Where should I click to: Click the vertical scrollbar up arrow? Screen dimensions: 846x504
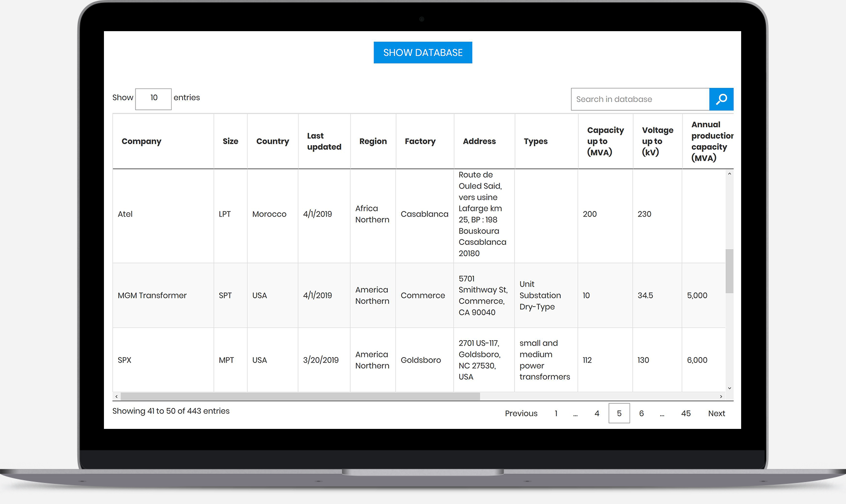click(x=729, y=174)
